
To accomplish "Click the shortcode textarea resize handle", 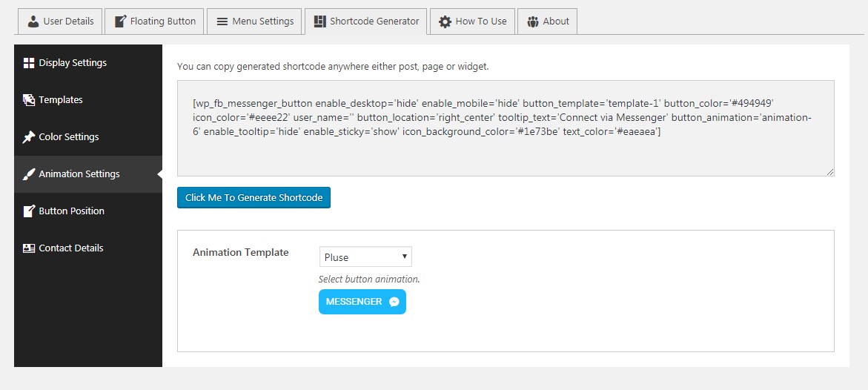I will 829,172.
